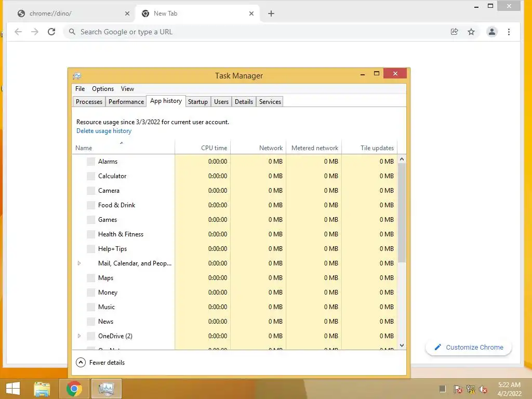The height and width of the screenshot is (399, 532).
Task: Open the View menu in Task Manager
Action: point(128,89)
